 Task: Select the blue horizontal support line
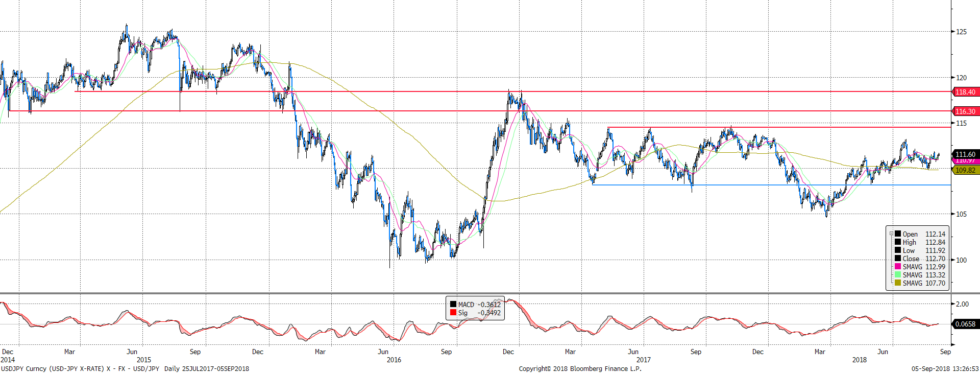coord(771,185)
